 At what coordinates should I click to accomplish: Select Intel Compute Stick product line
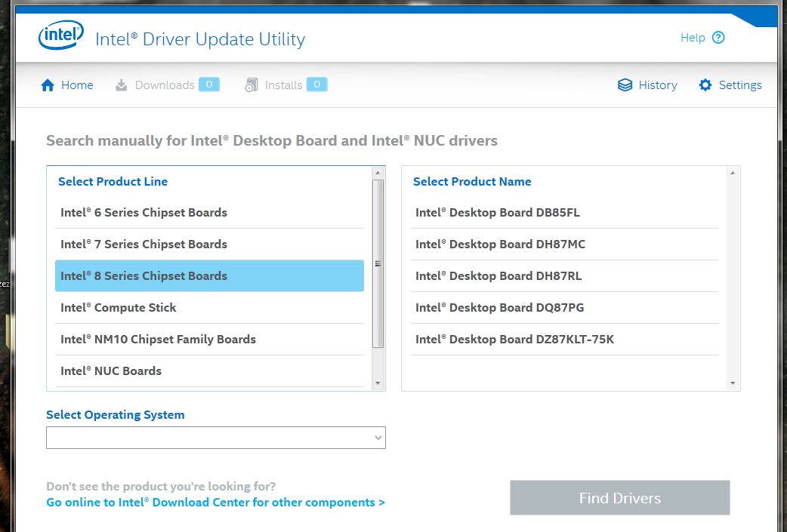pyautogui.click(x=209, y=307)
